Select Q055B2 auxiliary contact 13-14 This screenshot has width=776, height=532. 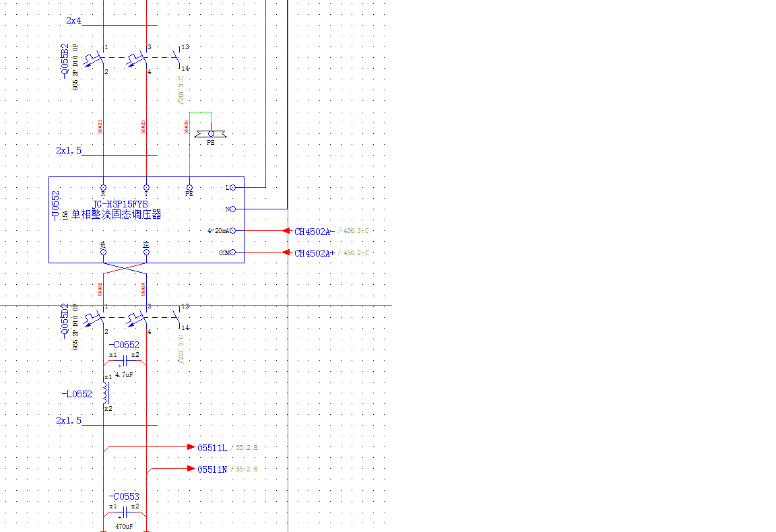178,57
